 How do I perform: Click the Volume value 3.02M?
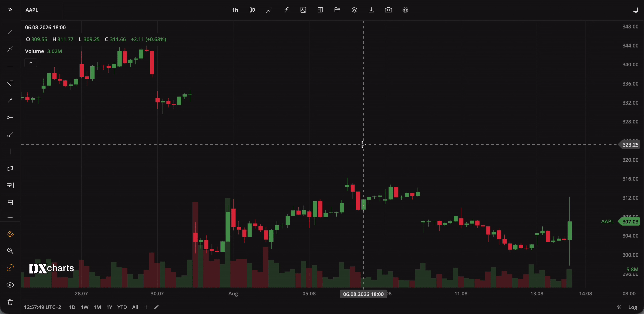pyautogui.click(x=55, y=51)
